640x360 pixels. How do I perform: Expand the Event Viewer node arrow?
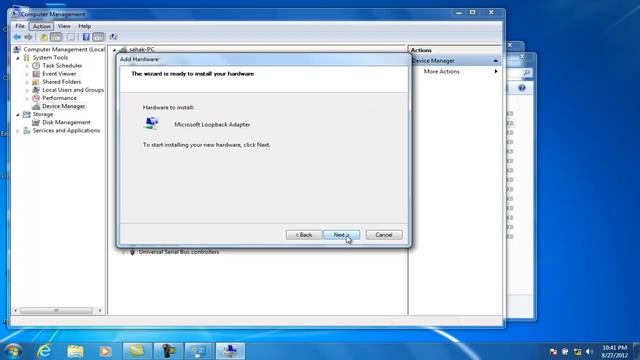27,74
